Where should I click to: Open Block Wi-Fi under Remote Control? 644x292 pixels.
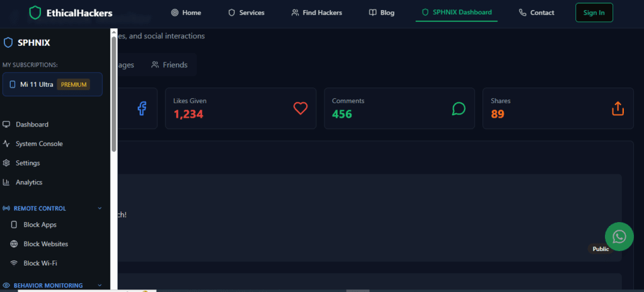56,263
